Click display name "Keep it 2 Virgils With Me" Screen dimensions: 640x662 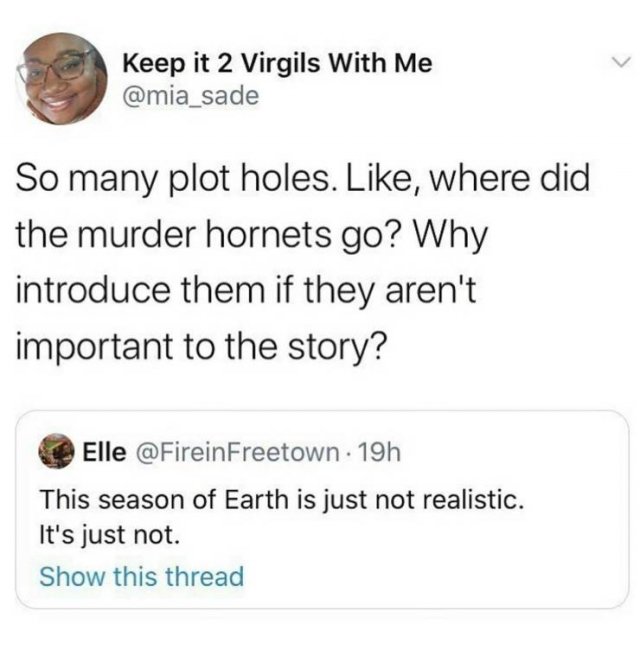pos(278,64)
